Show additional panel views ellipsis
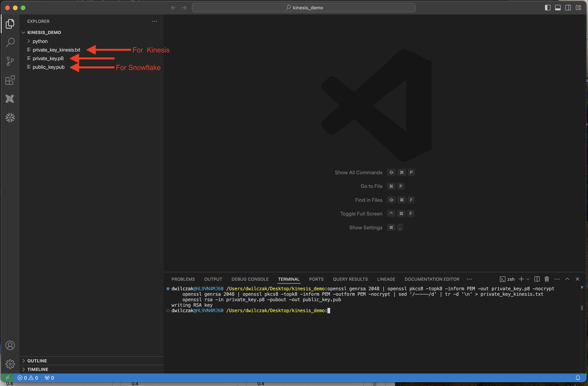 point(469,279)
